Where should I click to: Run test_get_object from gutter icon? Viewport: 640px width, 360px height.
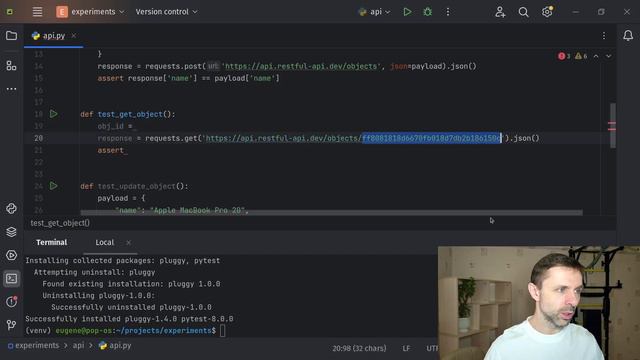[x=53, y=114]
